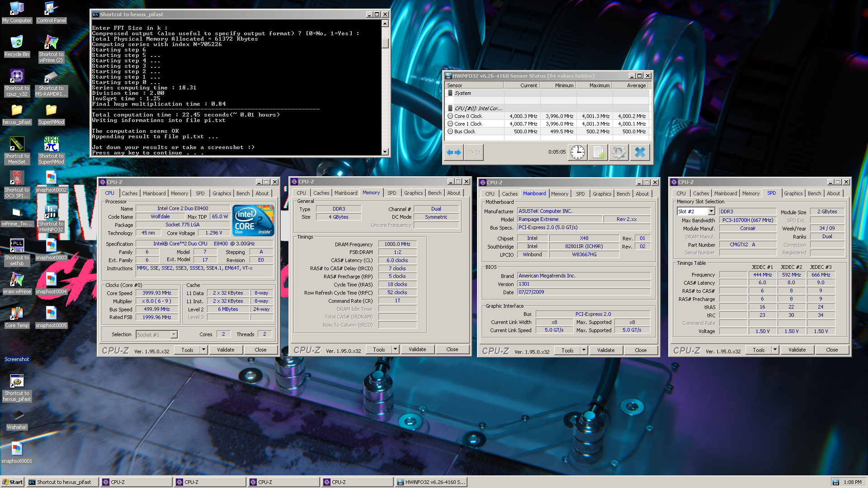The width and height of the screenshot is (868, 488).
Task: Select Shortcut to wPrime (2) icon
Action: pos(51,49)
